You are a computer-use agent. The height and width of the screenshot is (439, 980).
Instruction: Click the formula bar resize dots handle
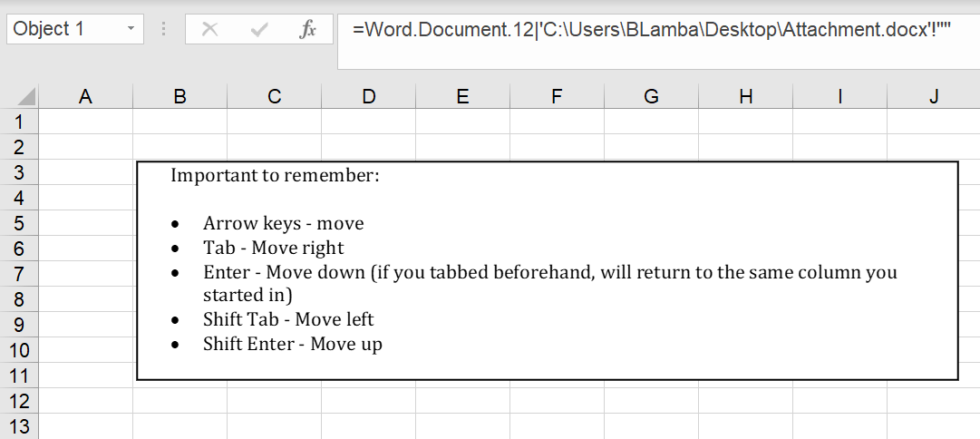tap(163, 30)
